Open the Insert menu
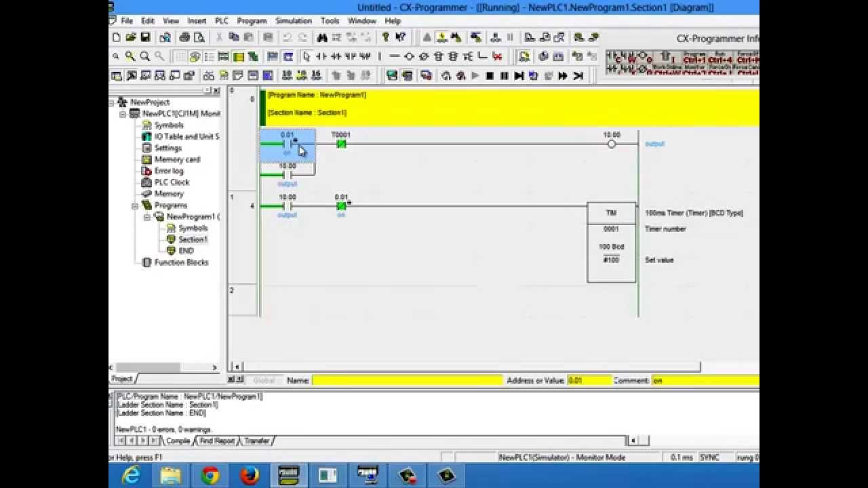Screen dimensions: 868x488 pyautogui.click(x=197, y=21)
